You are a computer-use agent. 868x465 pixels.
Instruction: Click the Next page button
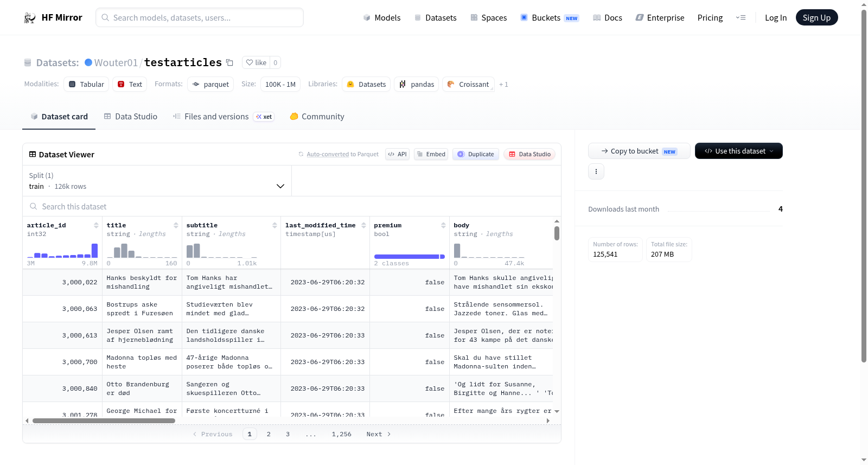click(379, 434)
